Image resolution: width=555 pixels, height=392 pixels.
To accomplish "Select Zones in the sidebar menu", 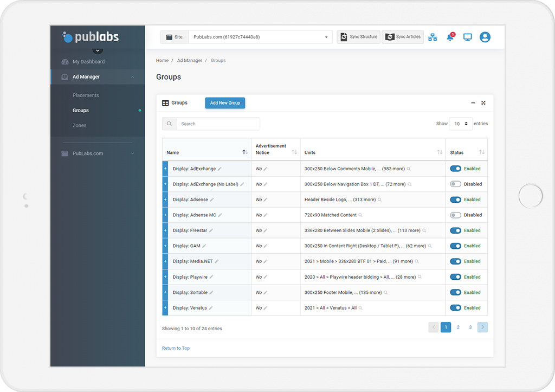I will point(79,126).
